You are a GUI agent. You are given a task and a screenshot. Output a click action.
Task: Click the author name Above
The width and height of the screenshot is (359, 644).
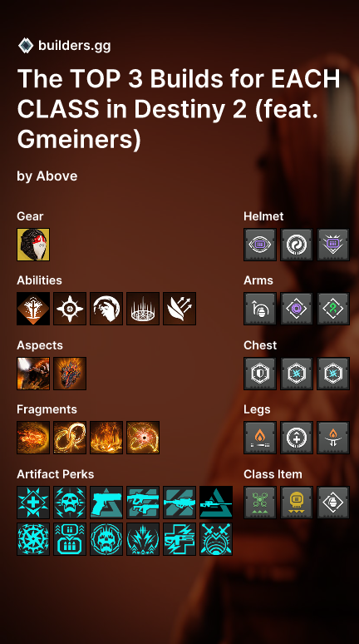(57, 176)
